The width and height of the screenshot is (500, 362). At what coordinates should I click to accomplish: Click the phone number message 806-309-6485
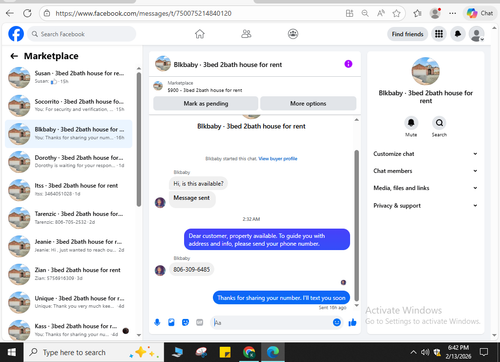click(192, 269)
